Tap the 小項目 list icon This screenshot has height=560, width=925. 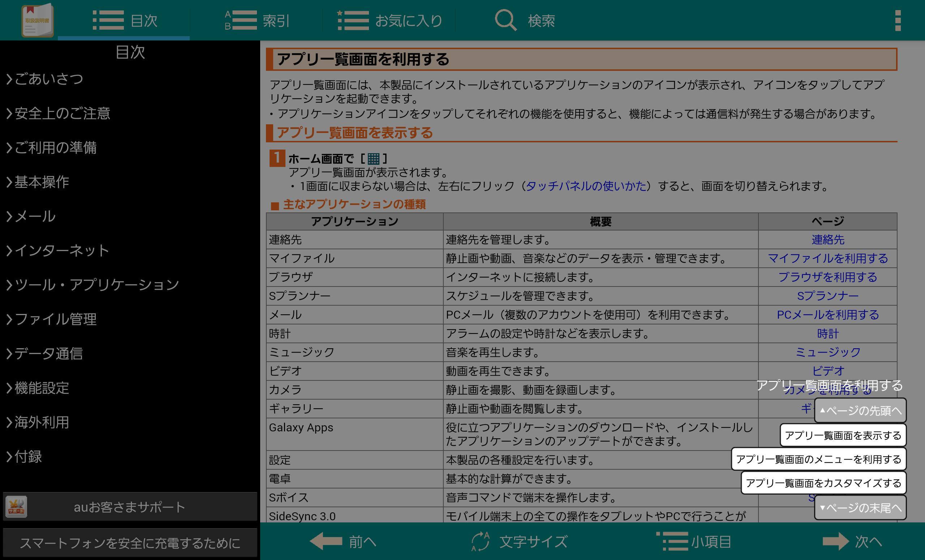pyautogui.click(x=672, y=541)
